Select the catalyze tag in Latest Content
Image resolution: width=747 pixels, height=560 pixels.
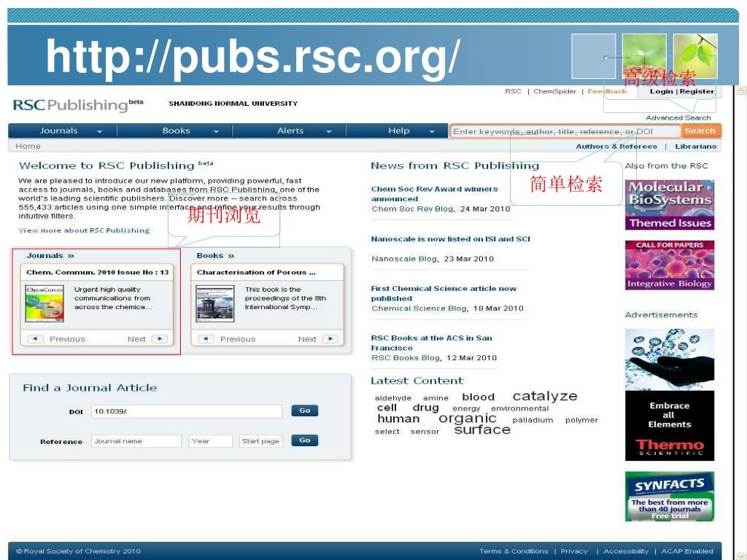544,396
